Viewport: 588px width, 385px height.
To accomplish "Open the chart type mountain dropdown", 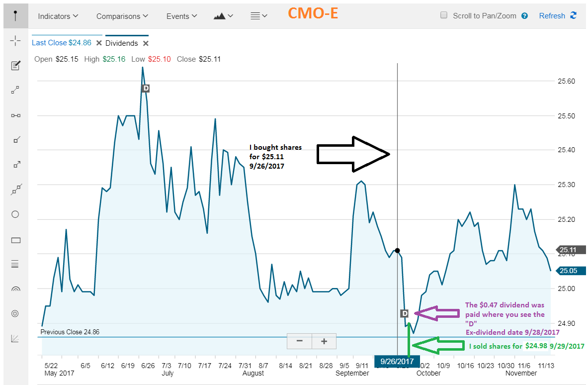I will pyautogui.click(x=224, y=16).
